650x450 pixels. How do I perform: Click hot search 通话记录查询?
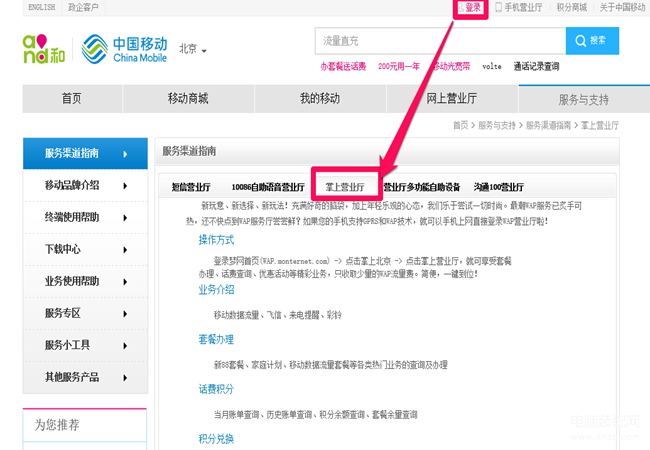[536, 66]
